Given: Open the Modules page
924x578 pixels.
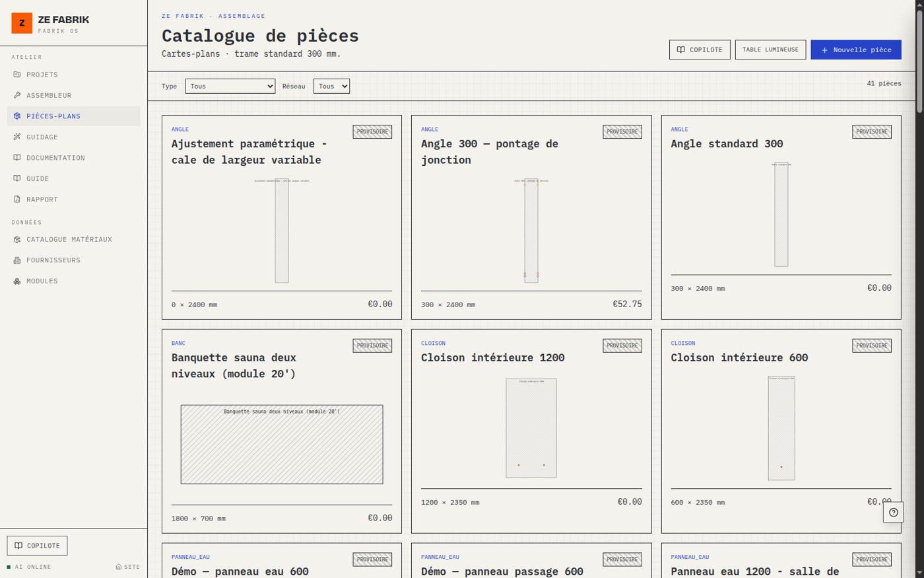Looking at the screenshot, I should [74, 281].
